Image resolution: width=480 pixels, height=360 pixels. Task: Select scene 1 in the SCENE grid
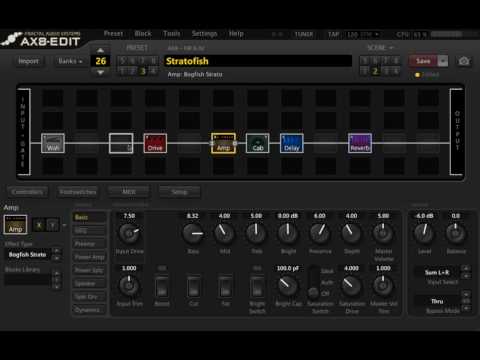point(365,71)
